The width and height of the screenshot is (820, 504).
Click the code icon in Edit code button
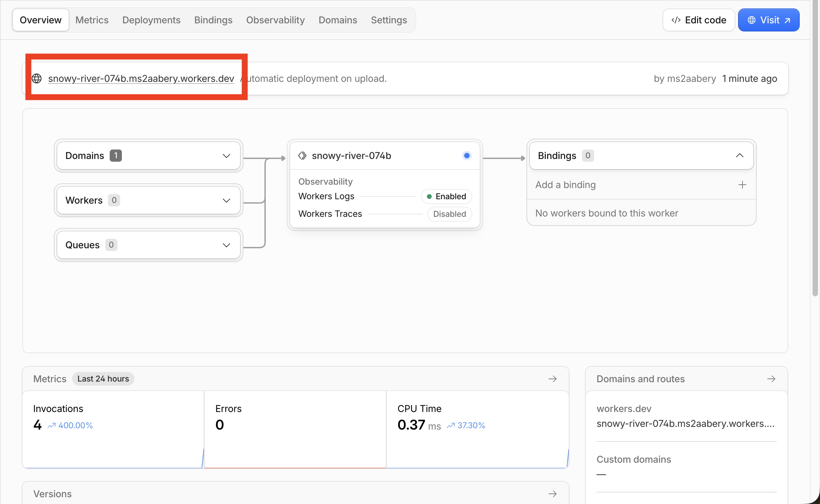[x=676, y=20]
